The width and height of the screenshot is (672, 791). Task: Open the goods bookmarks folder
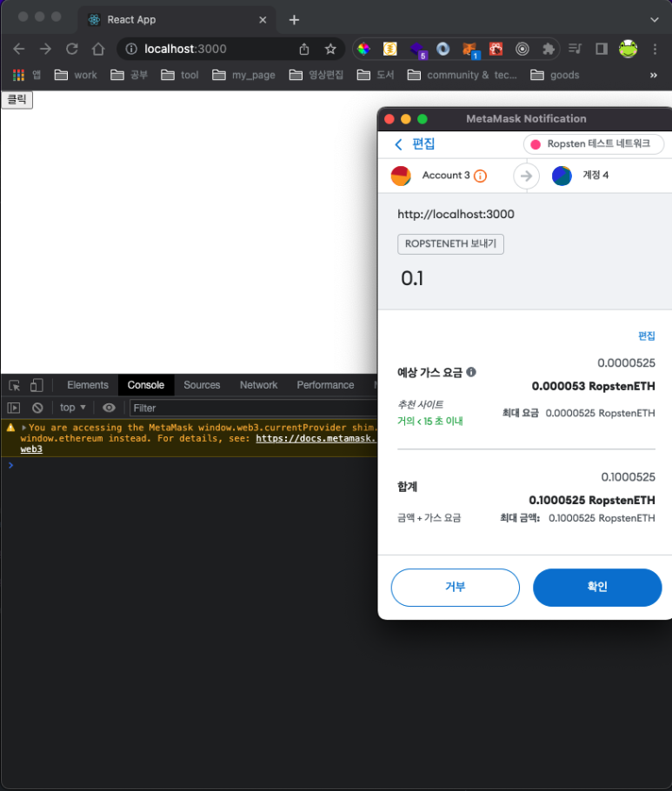555,75
